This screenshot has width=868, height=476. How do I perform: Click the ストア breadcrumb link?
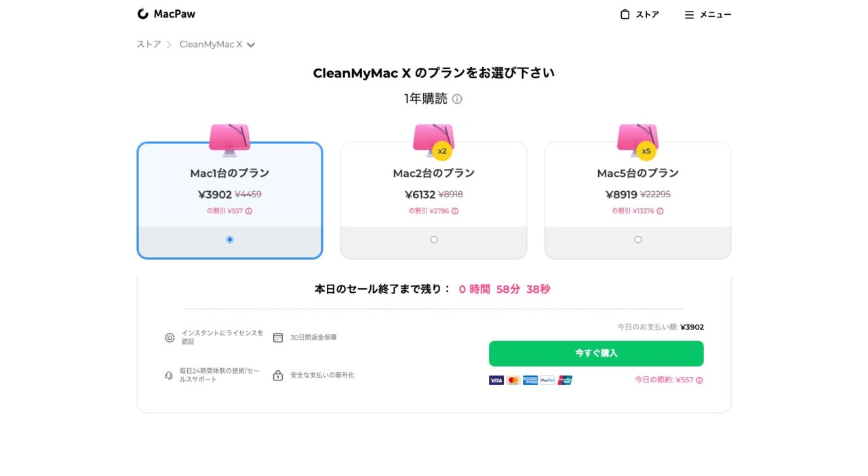coord(149,45)
